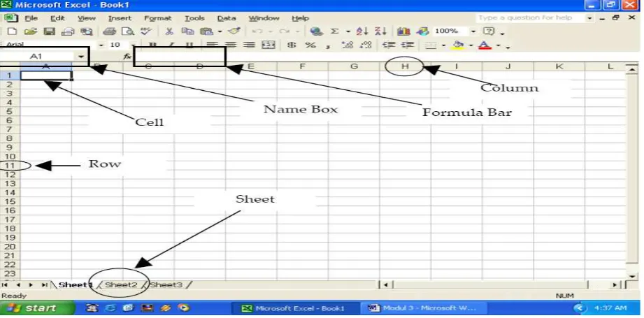Expand the AutoSum functions arrow
This screenshot has height=318, width=644.
[x=348, y=31]
